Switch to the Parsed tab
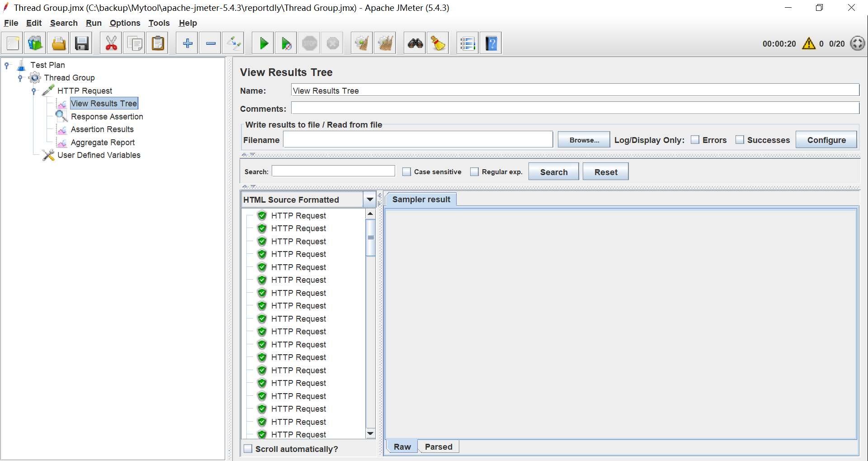This screenshot has height=461, width=868. click(439, 447)
